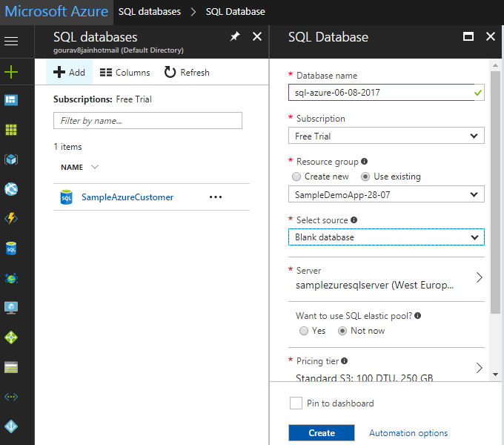Open SQL databases sidebar icon
504x445 pixels.
click(11, 248)
